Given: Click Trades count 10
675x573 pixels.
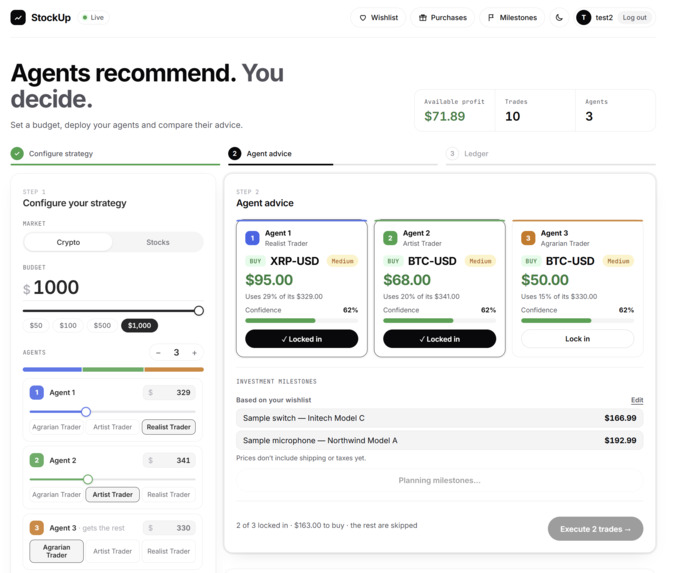Looking at the screenshot, I should pyautogui.click(x=512, y=116).
